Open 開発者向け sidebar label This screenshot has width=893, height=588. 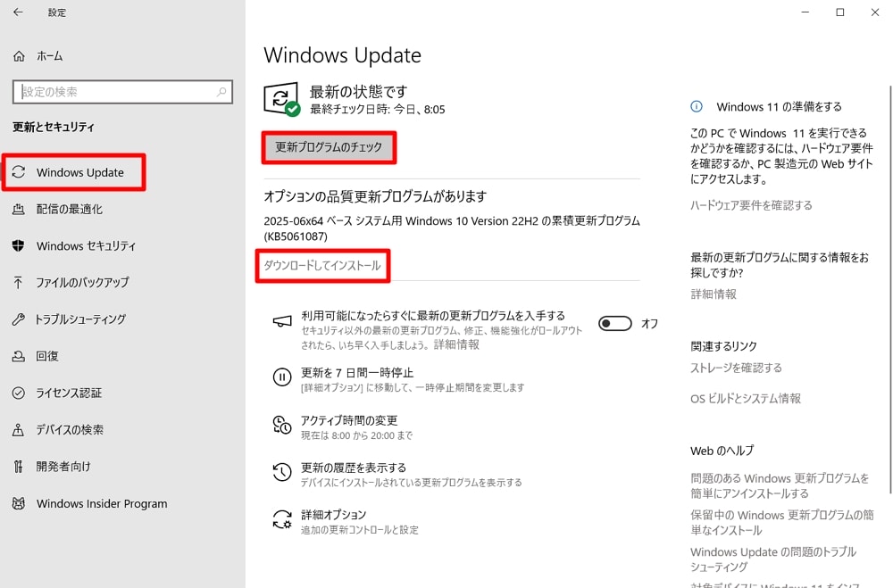coord(63,467)
